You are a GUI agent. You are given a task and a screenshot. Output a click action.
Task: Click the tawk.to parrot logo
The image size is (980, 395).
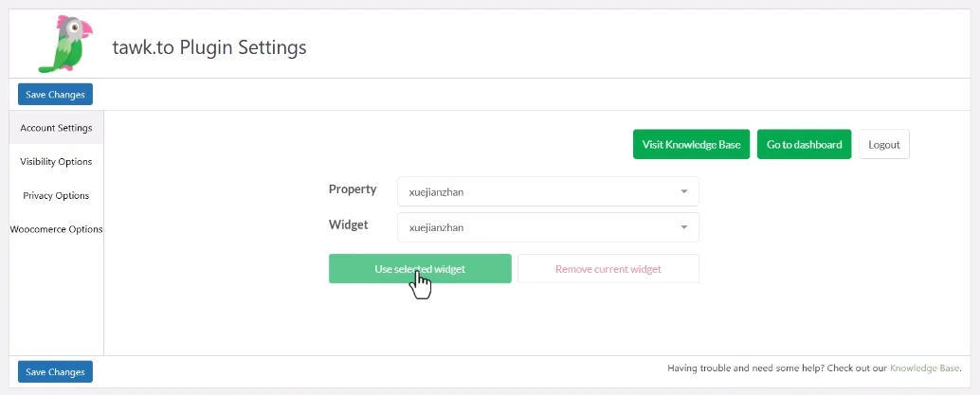coord(65,45)
